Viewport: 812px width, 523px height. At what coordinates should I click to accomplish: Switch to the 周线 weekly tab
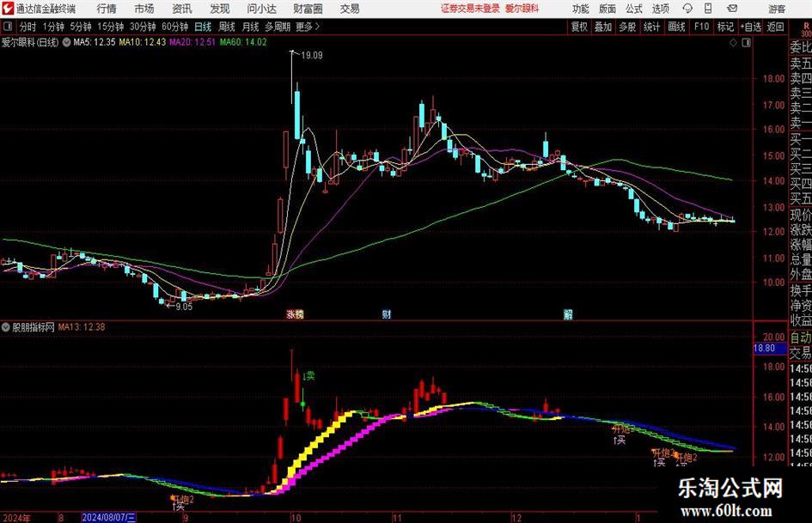[x=226, y=27]
